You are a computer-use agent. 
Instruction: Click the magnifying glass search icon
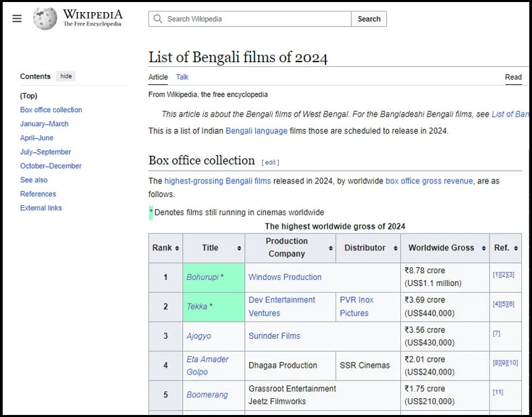pyautogui.click(x=158, y=19)
